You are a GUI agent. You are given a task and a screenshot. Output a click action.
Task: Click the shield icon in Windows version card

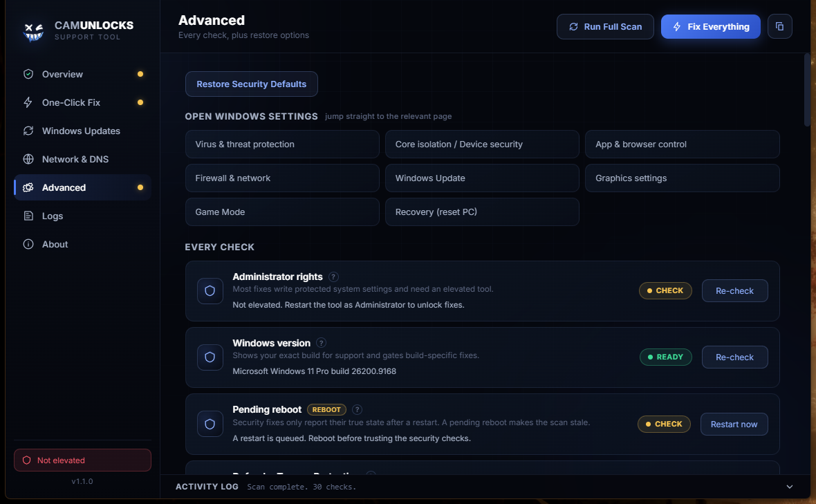tap(210, 357)
